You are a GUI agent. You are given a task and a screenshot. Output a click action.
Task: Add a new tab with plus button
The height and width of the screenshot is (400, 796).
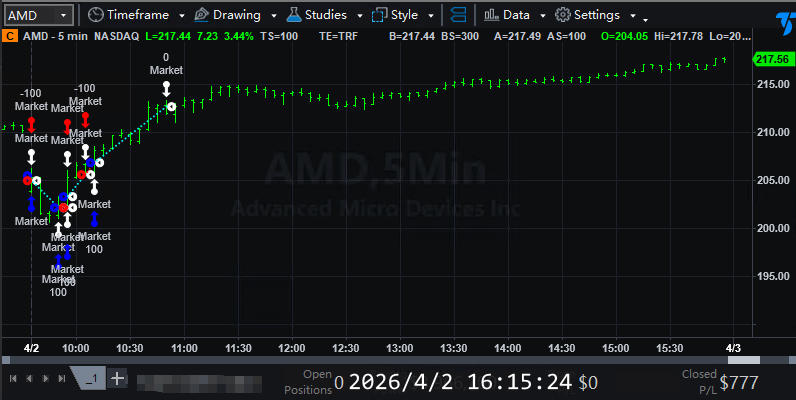click(117, 378)
